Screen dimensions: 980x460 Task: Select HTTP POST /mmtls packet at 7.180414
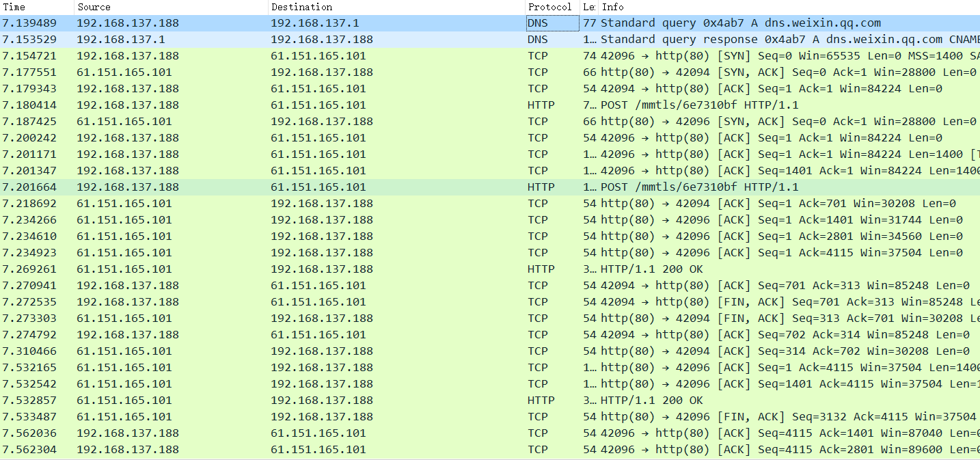click(x=490, y=105)
